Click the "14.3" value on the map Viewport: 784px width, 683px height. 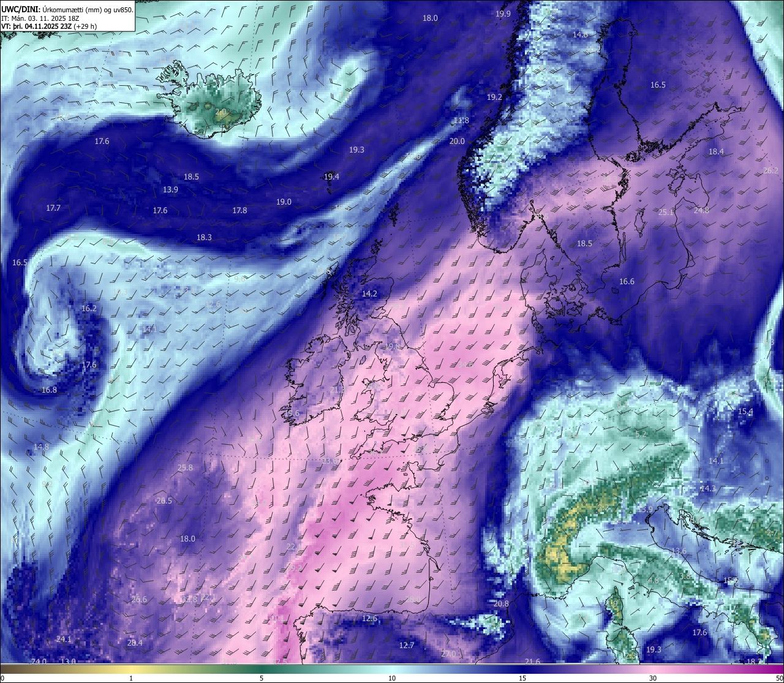(707, 488)
